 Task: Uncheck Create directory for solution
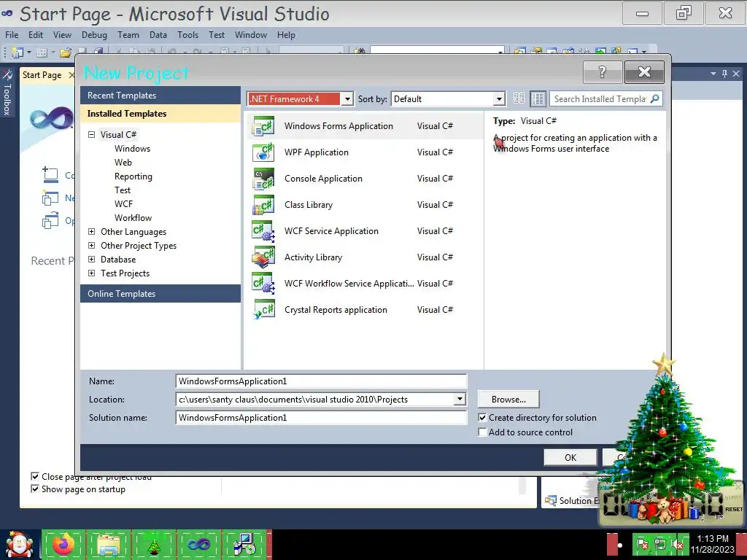(483, 418)
